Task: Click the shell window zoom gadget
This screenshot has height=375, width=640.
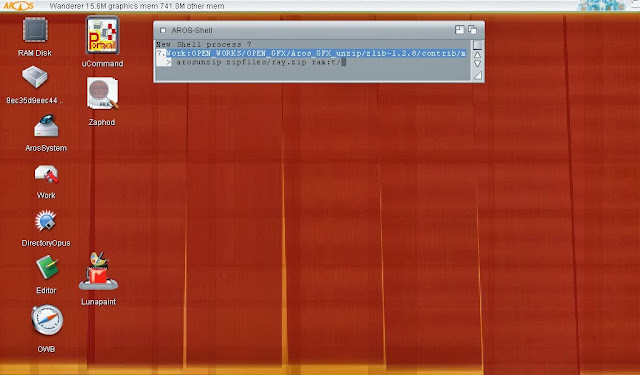Action: (460, 30)
